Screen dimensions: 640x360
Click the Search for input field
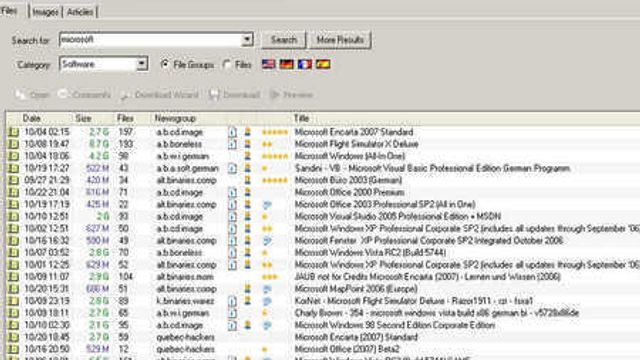[150, 40]
